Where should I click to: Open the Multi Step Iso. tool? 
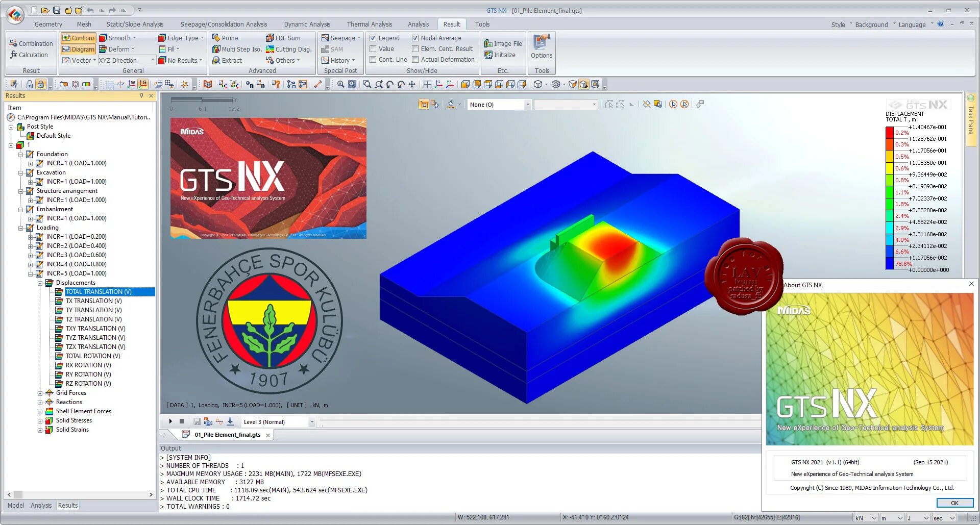(x=237, y=49)
